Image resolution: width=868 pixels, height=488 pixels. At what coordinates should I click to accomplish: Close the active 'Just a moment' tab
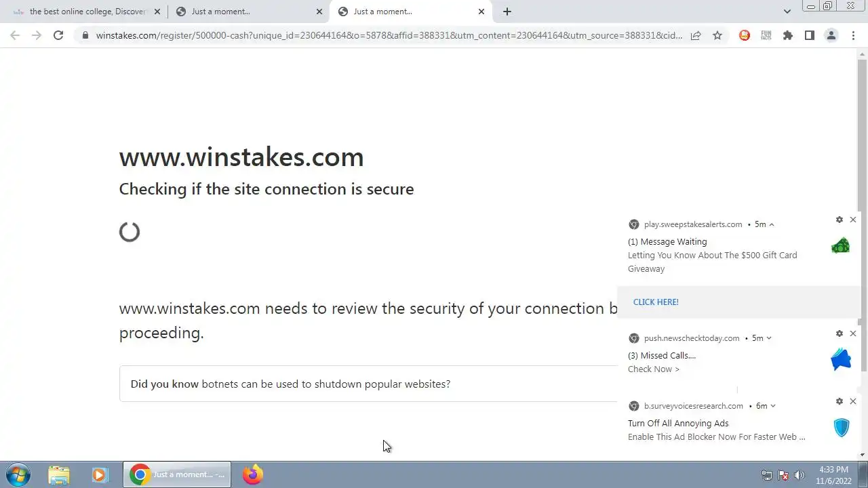481,12
